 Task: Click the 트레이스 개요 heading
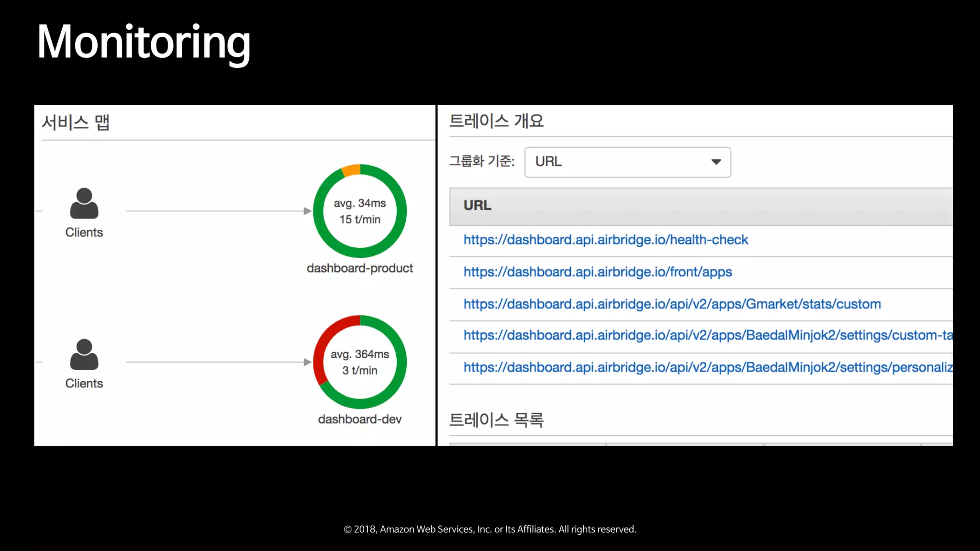(496, 121)
